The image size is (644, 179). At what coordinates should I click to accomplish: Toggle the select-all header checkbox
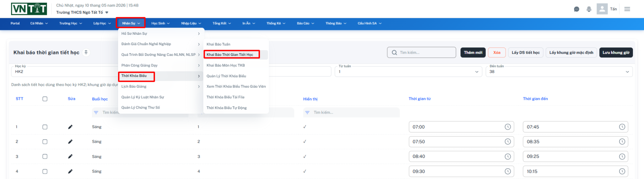(45, 99)
